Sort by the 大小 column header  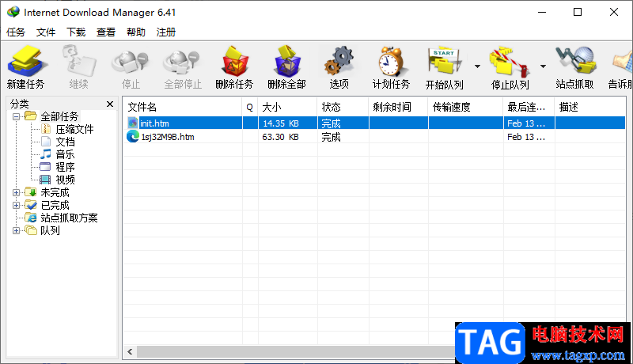click(x=287, y=107)
